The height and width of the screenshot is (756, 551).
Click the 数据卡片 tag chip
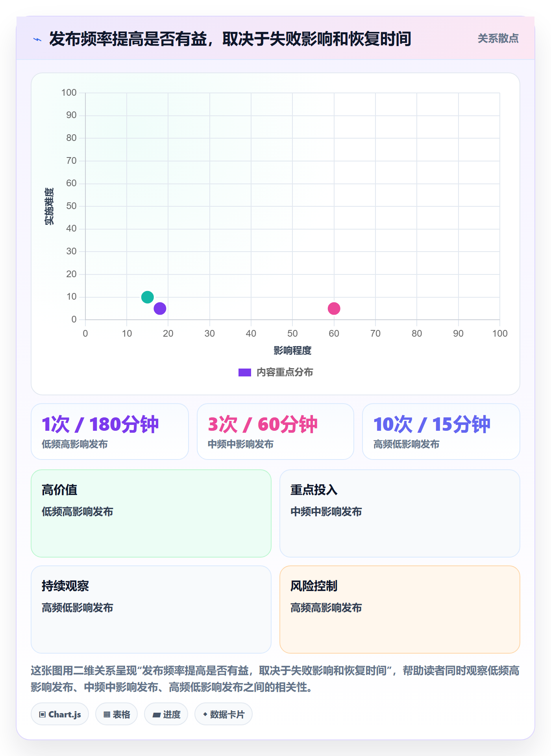tap(224, 714)
